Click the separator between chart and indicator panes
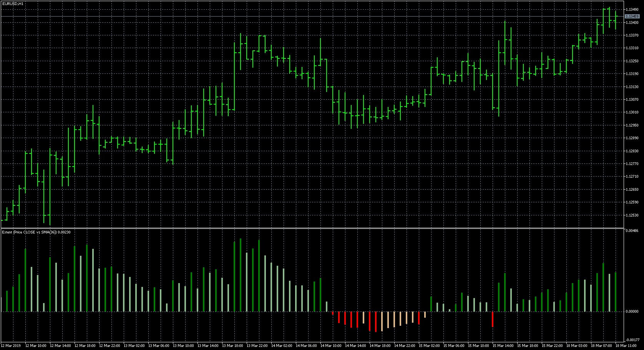 307,229
